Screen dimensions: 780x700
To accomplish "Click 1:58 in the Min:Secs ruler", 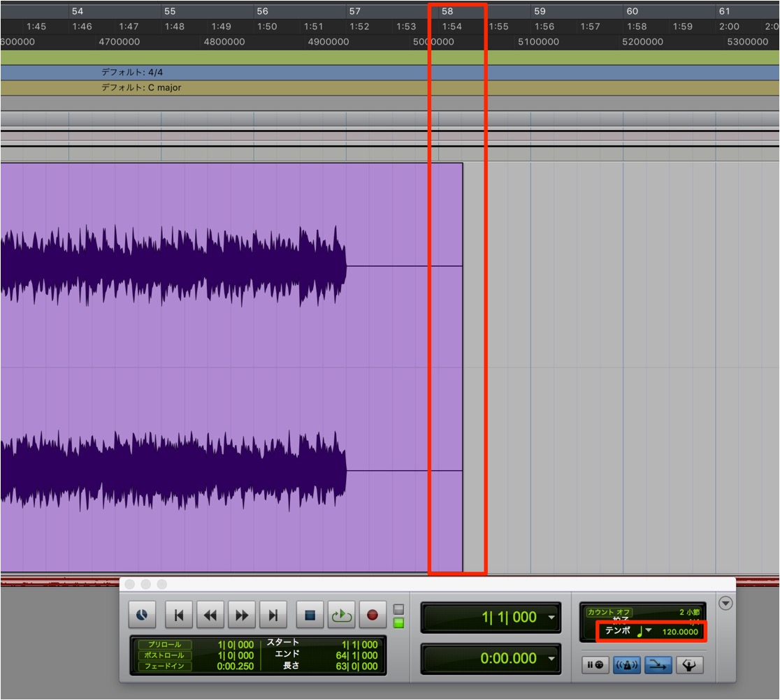I will pyautogui.click(x=637, y=27).
